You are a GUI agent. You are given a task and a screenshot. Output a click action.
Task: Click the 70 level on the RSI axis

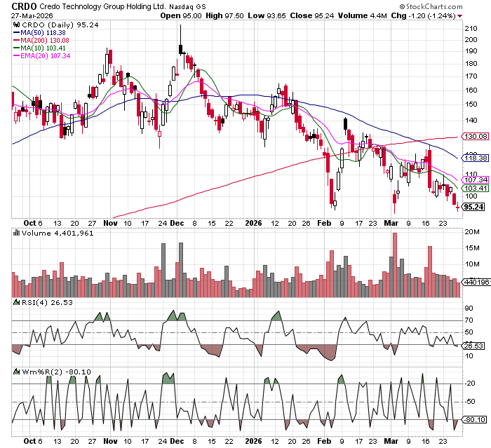point(469,320)
